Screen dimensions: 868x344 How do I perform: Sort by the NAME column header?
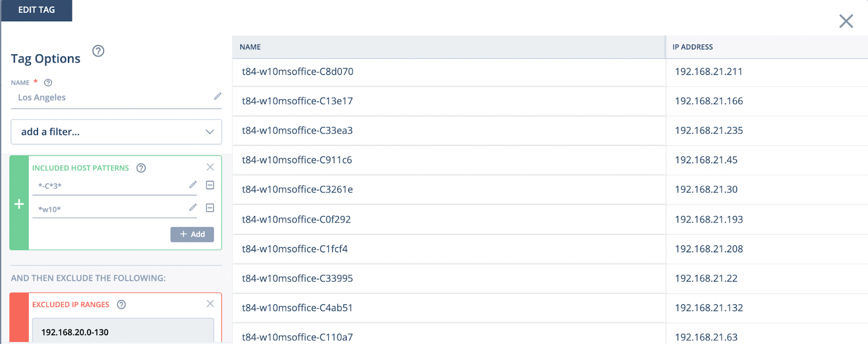click(x=251, y=47)
